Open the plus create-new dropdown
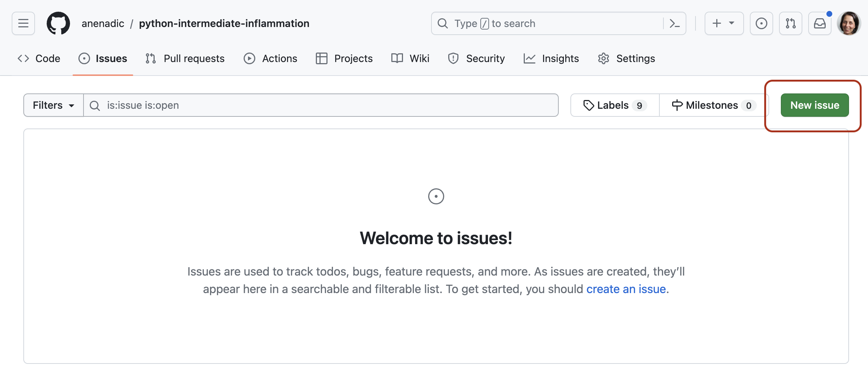 point(724,23)
